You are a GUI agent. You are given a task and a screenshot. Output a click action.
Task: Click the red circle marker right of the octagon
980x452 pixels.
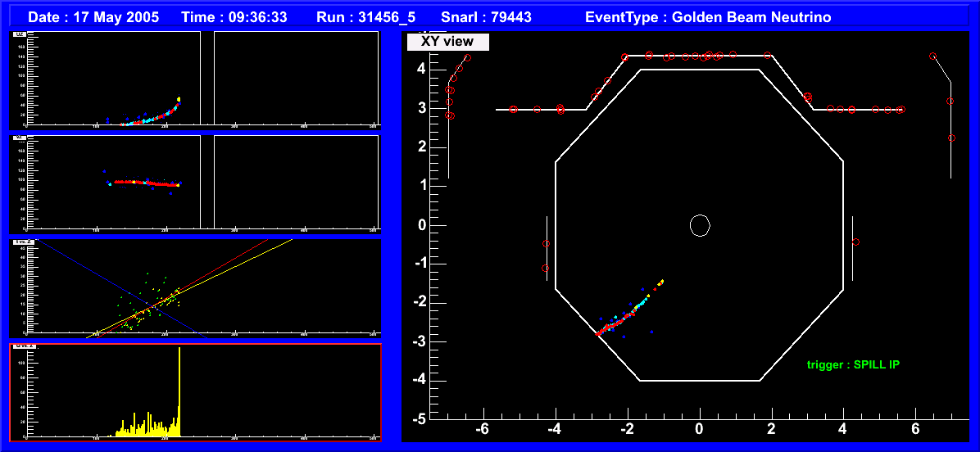[x=855, y=242]
